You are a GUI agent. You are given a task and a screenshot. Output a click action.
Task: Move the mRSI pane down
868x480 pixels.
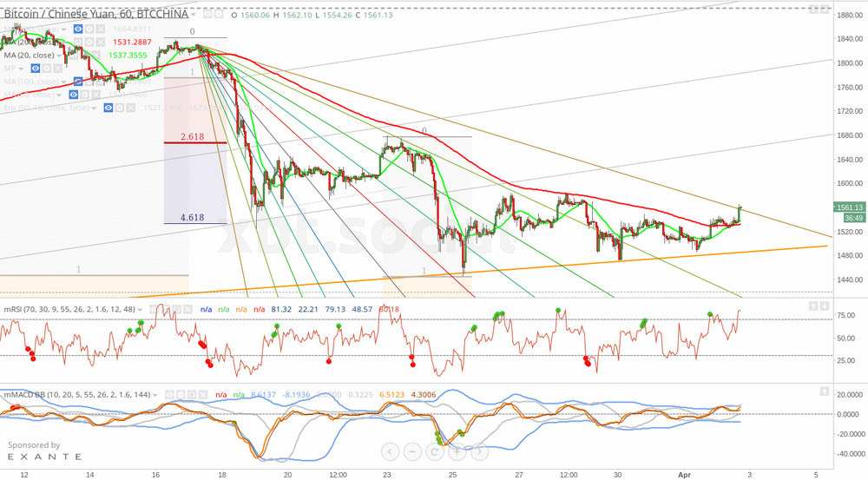(x=825, y=306)
